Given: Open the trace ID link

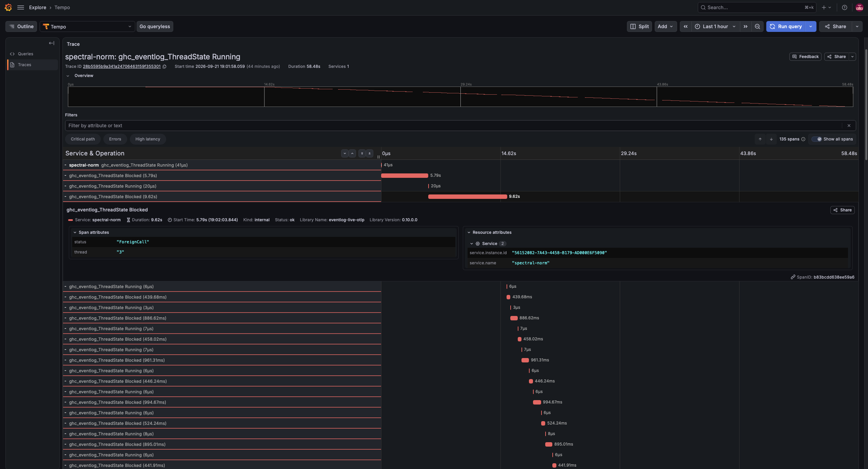Looking at the screenshot, I should (122, 67).
